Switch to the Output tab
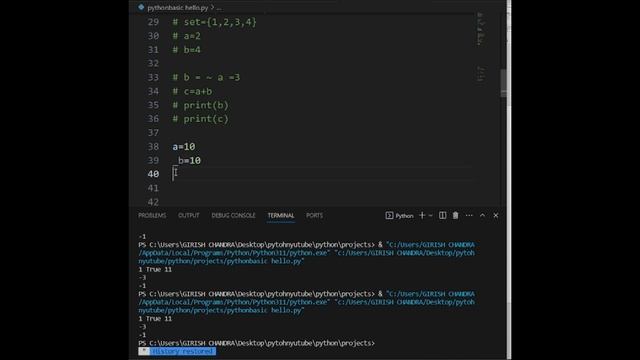The width and height of the screenshot is (640, 360). coord(189,216)
